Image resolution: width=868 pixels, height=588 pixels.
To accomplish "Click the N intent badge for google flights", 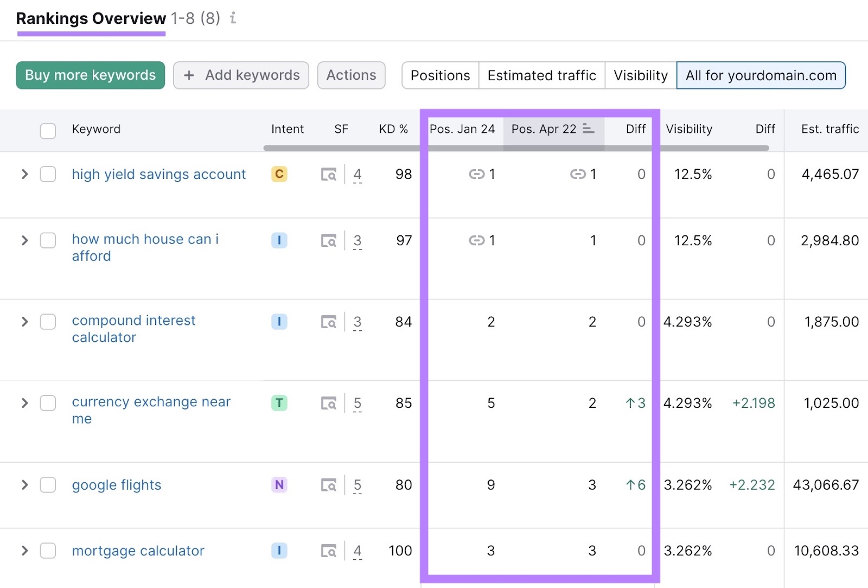I will tap(279, 485).
